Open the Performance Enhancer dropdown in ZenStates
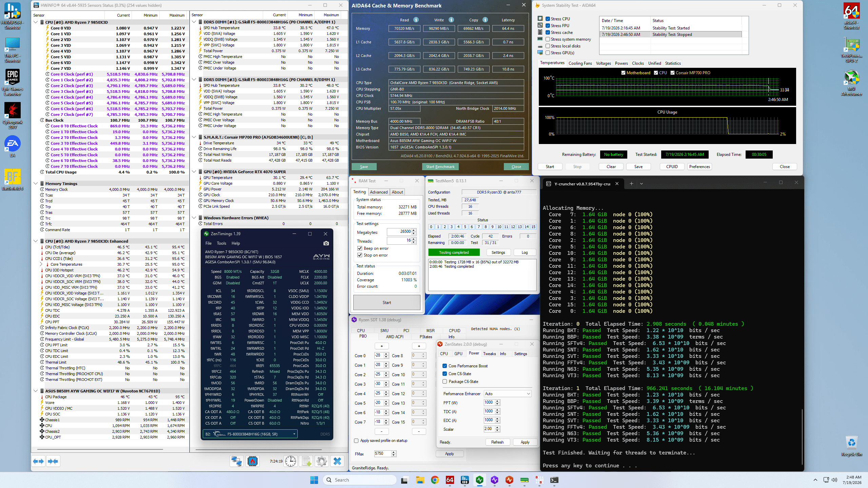The height and width of the screenshot is (488, 868). click(507, 394)
